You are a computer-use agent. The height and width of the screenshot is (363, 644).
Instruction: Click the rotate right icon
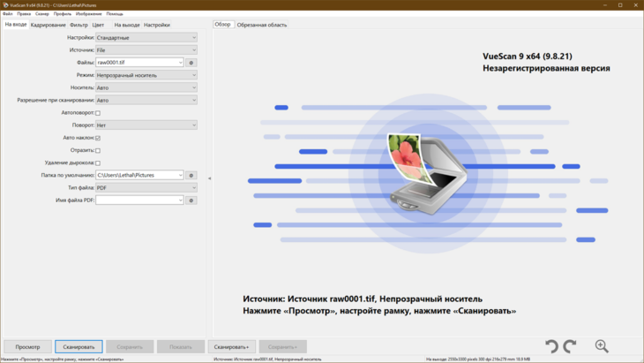coord(570,346)
